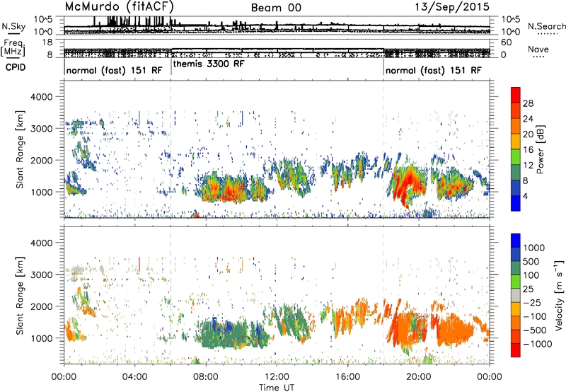
Task: Click the 'McMurdo (fitACF)' title text
Action: click(119, 6)
